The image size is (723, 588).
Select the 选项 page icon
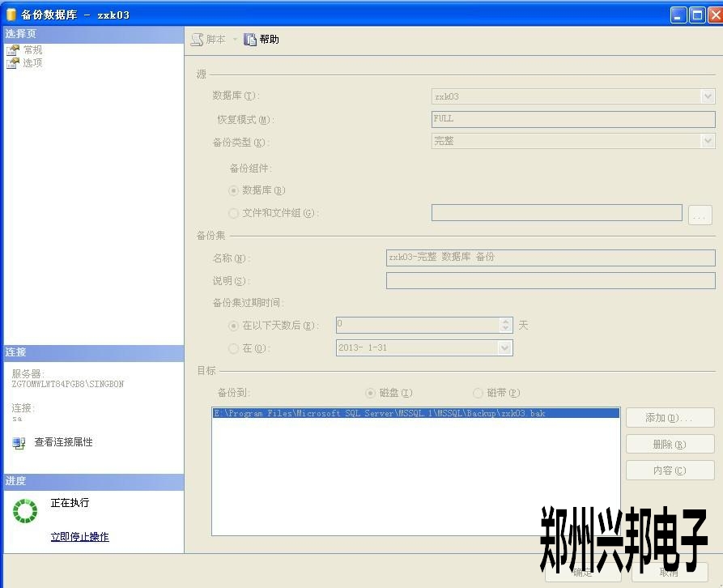(13, 63)
